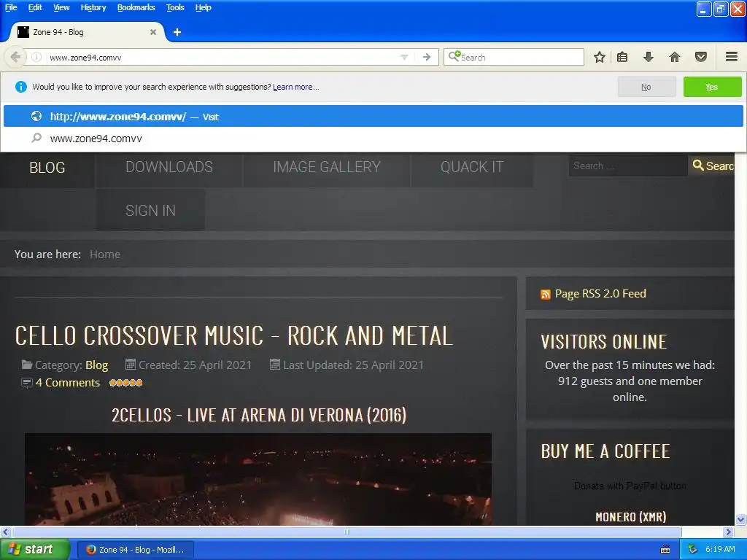Image resolution: width=747 pixels, height=560 pixels.
Task: Open a new tab with plus button
Action: tap(177, 32)
